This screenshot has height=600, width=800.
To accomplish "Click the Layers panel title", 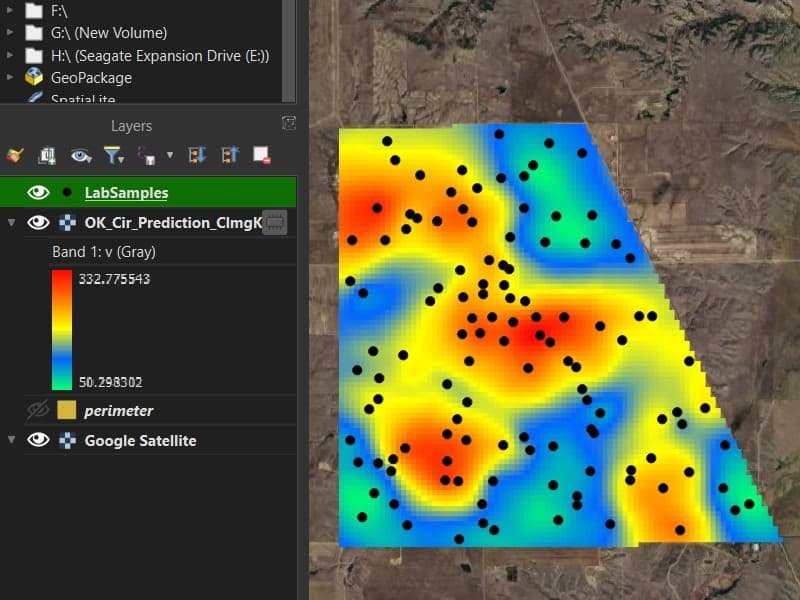I will [x=131, y=126].
